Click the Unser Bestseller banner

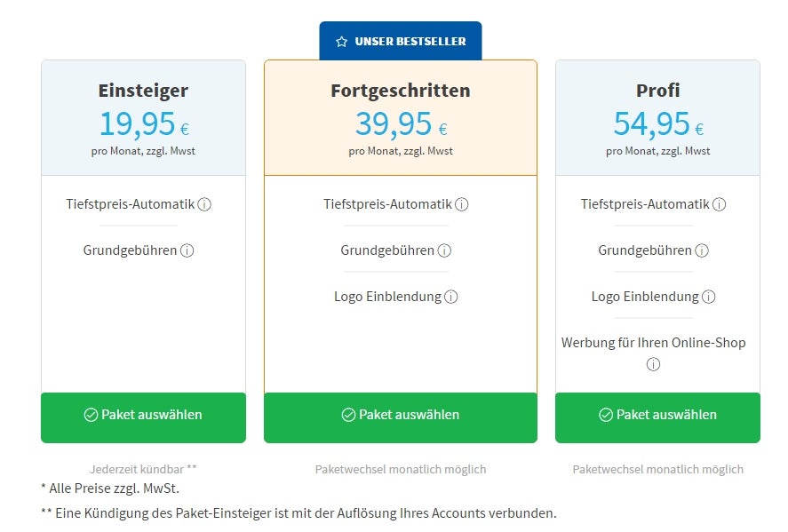401,41
